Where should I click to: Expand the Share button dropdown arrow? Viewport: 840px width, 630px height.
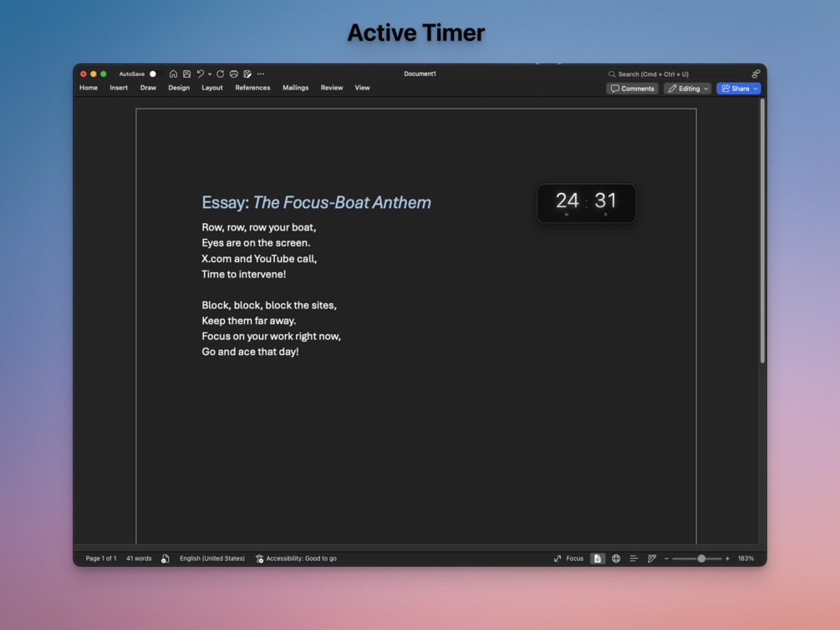click(756, 89)
